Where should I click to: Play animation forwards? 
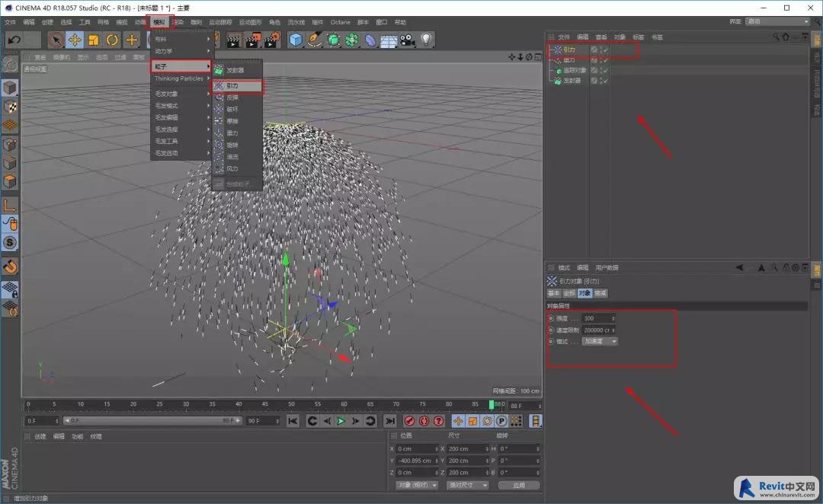coord(341,421)
